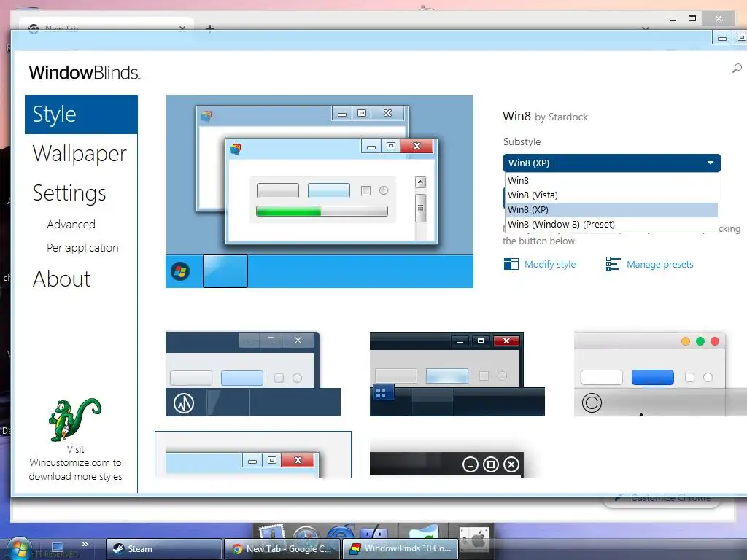Click the Manage presets list icon
Screen dimensions: 747x560
click(x=613, y=264)
